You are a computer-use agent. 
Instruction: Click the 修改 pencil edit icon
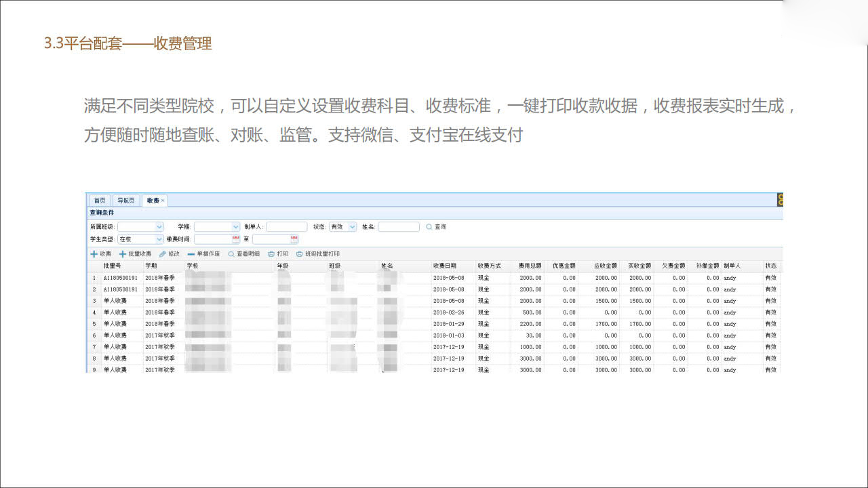pos(163,254)
